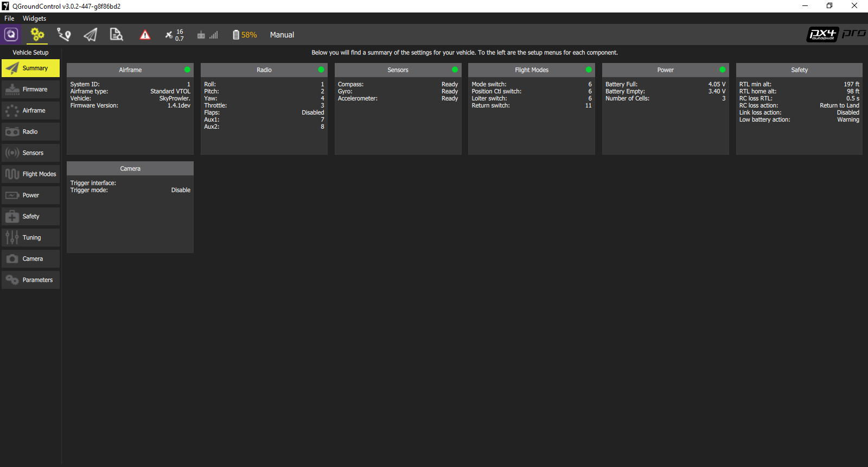Open the QGroundControl application settings icon
Image resolution: width=868 pixels, height=467 pixels.
(11, 35)
